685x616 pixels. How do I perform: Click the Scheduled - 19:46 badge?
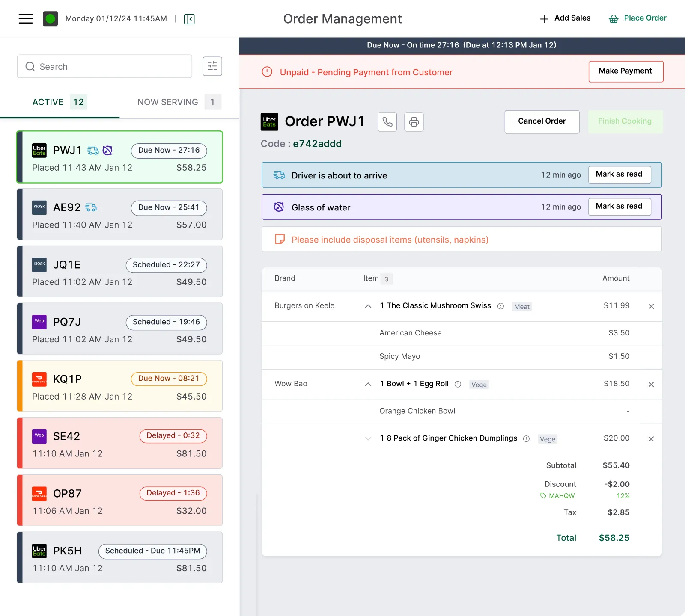pyautogui.click(x=166, y=322)
